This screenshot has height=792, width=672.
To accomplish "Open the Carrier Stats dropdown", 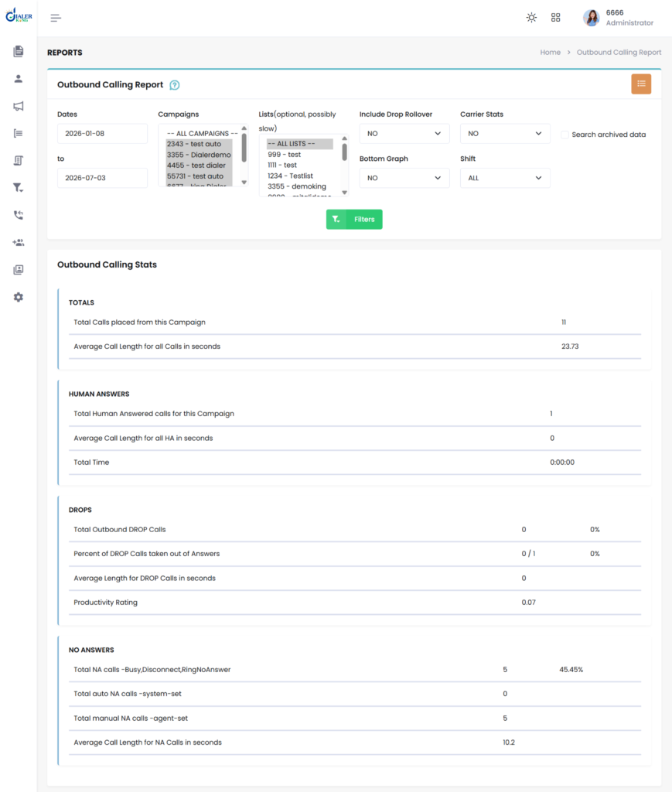I will point(505,133).
